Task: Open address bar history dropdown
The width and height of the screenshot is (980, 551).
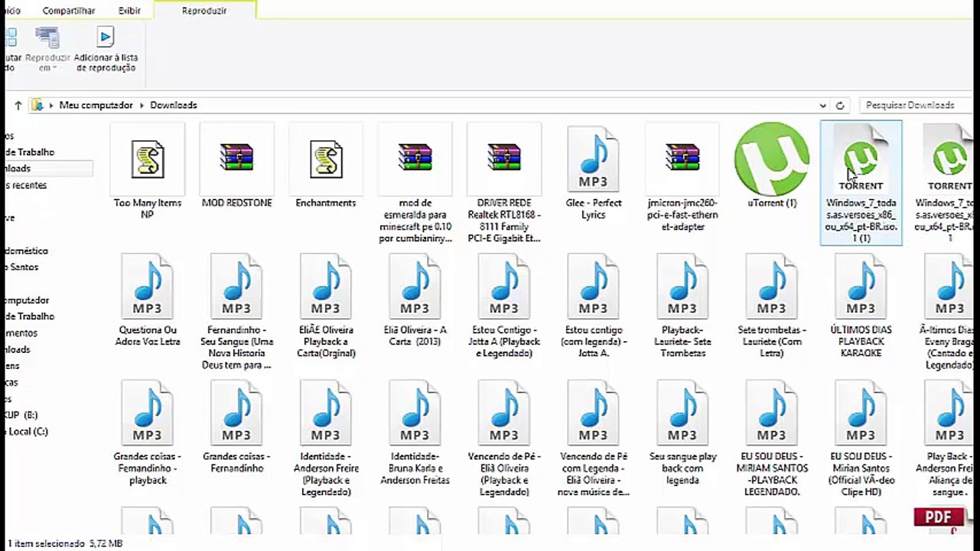Action: point(822,106)
